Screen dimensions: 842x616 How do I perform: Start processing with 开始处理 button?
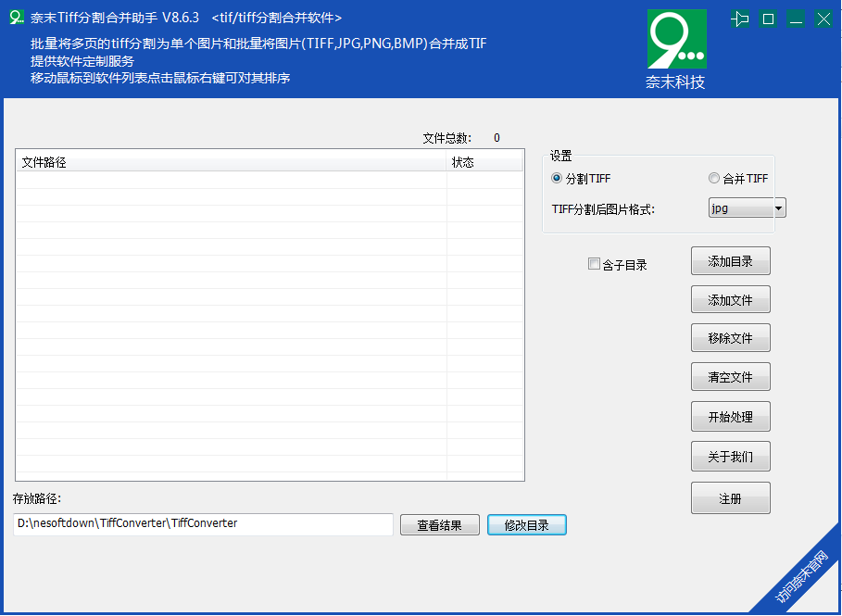[x=730, y=416]
